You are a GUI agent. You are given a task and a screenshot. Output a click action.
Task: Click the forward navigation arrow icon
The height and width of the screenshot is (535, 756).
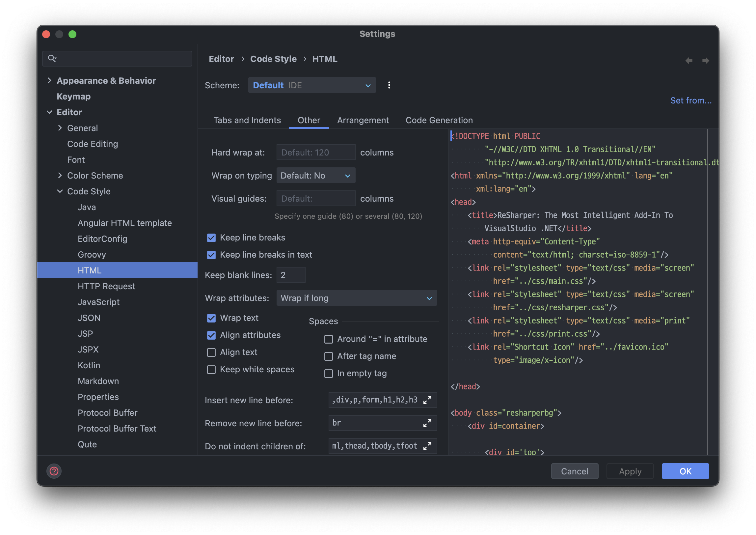[706, 61]
